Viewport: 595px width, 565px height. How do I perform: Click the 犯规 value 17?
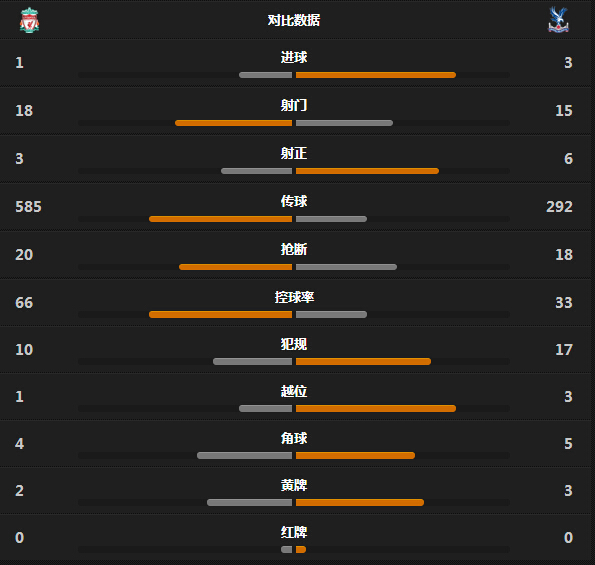564,349
